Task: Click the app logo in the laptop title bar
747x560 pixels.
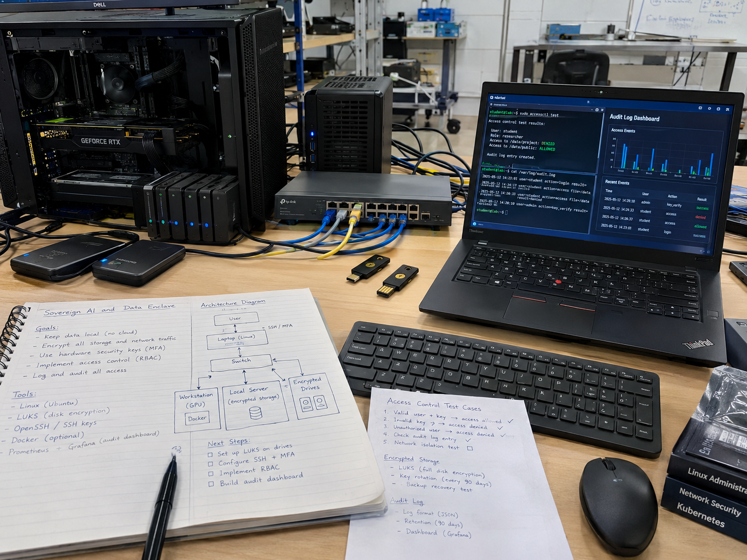Action: (492, 97)
